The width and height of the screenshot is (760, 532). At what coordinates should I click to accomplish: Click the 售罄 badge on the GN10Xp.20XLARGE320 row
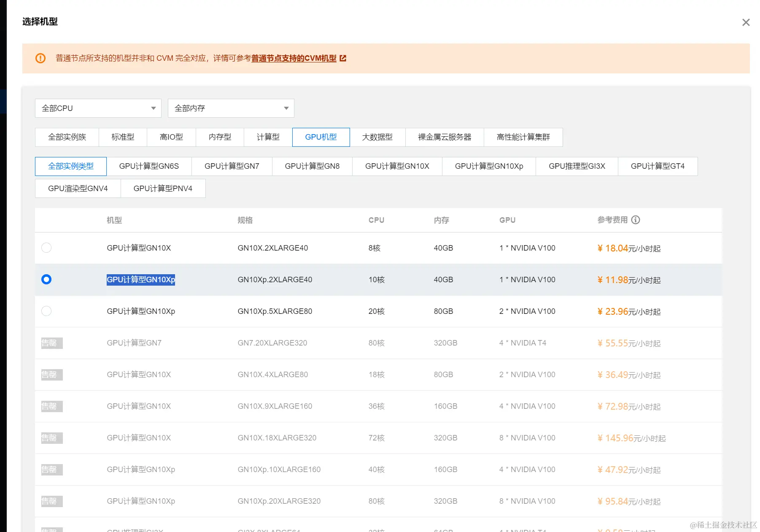pos(52,501)
